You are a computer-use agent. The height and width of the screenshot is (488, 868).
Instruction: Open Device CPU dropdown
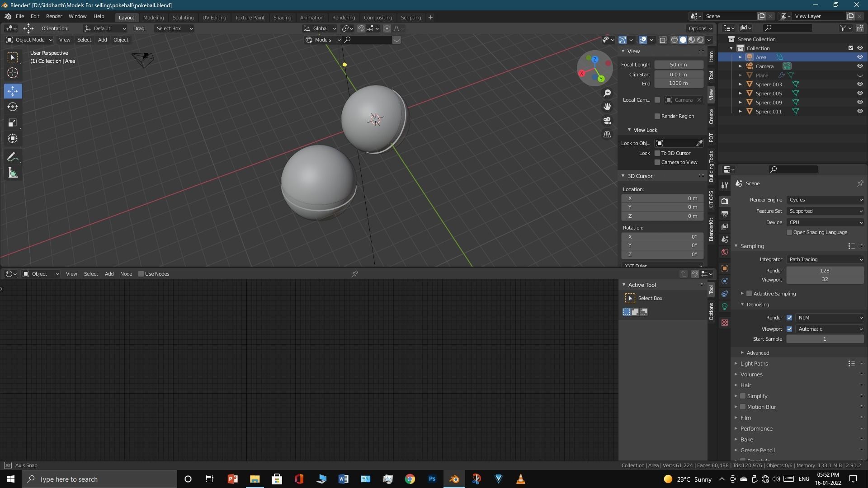click(x=825, y=222)
